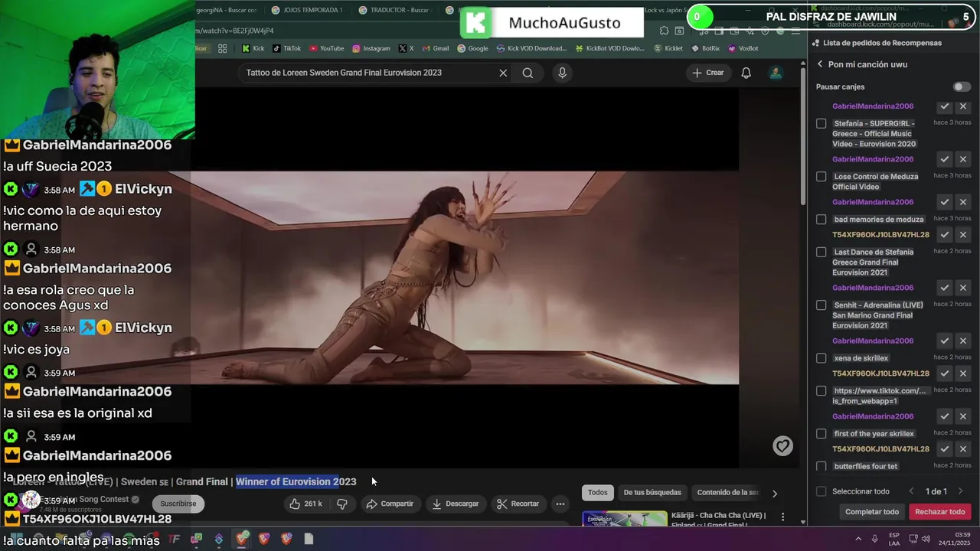
Task: Check the Last Dance de Stefania checkbox
Action: coord(821,252)
